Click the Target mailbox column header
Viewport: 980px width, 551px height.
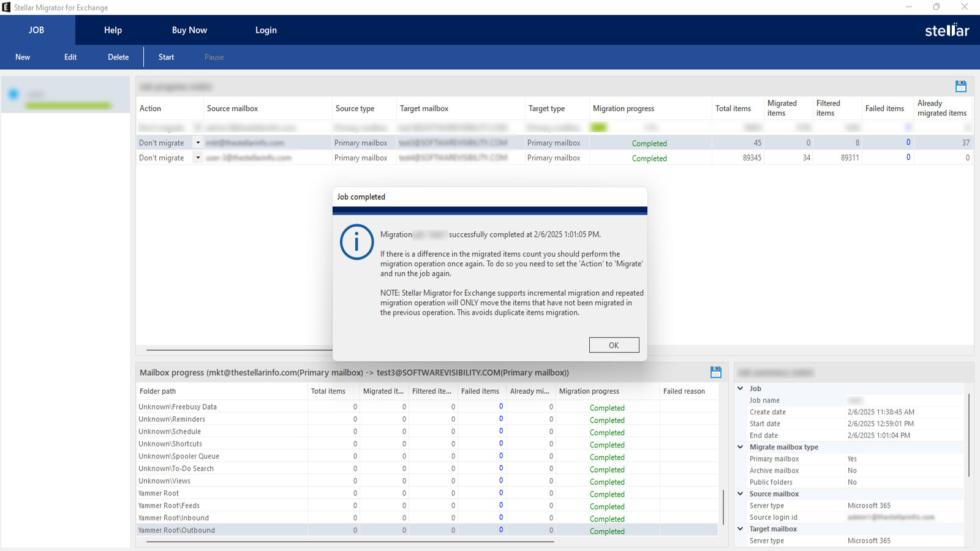(461, 108)
